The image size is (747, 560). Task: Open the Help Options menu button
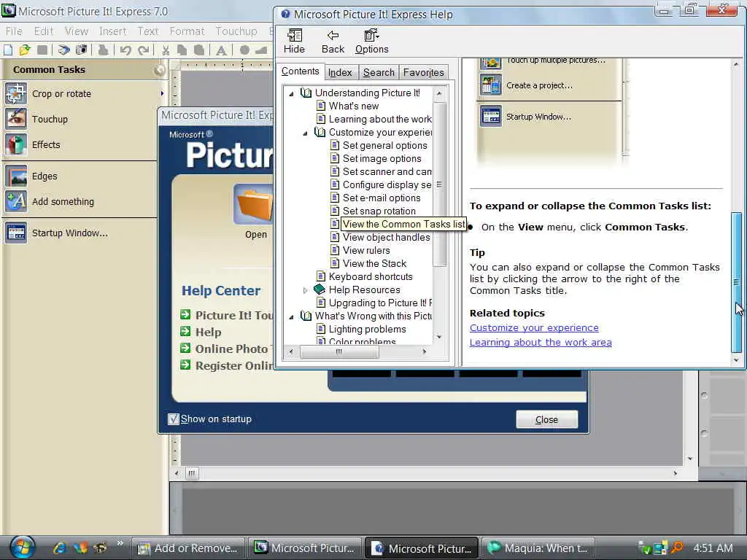click(x=371, y=41)
